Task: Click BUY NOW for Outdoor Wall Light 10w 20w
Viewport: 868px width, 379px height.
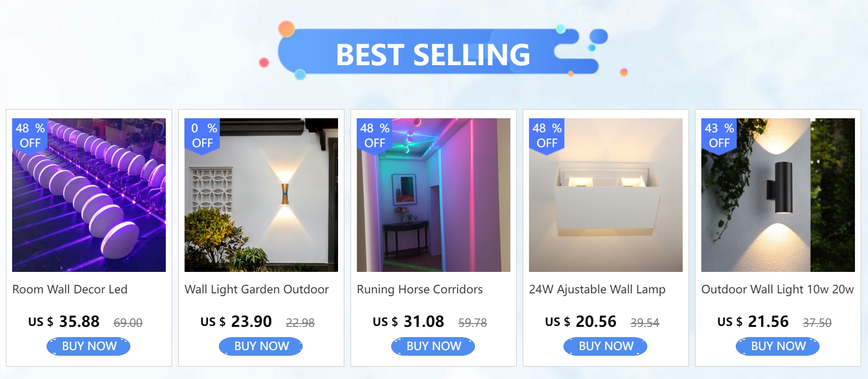Action: (x=778, y=346)
